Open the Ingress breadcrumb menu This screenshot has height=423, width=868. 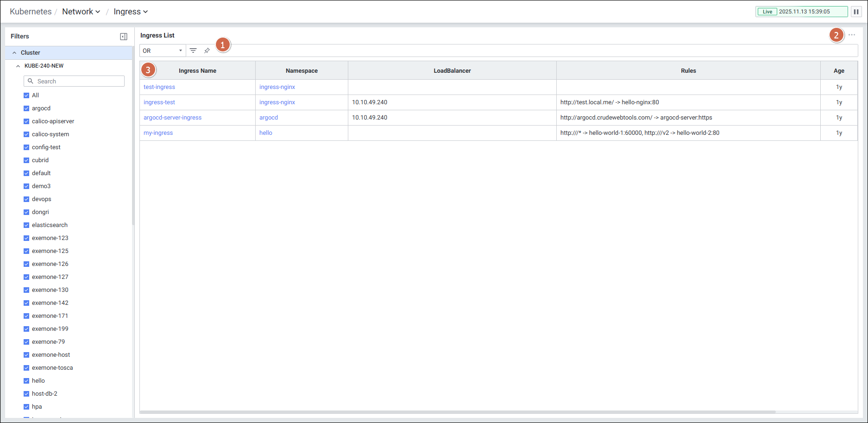point(131,12)
